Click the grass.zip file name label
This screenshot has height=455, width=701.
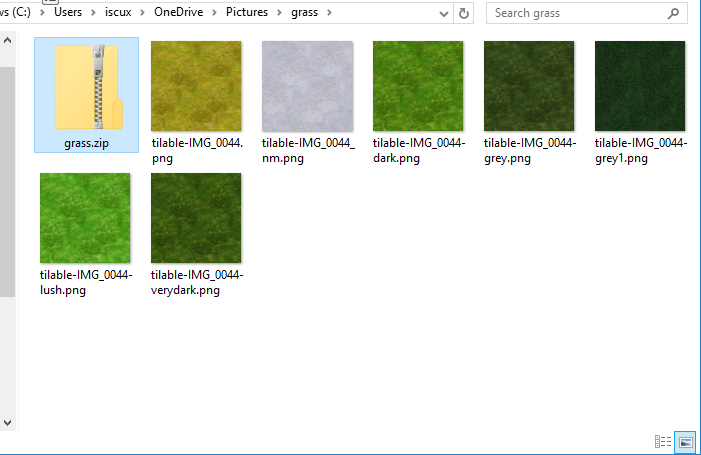pos(86,143)
